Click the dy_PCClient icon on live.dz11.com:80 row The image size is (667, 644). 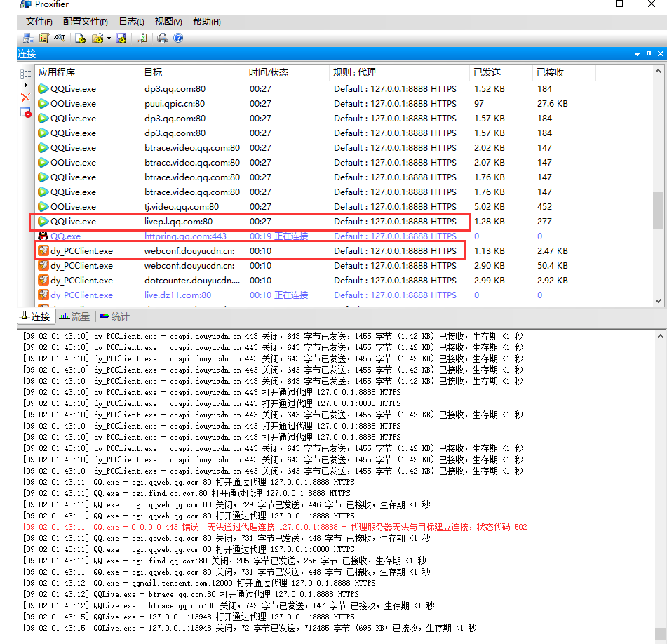click(43, 295)
